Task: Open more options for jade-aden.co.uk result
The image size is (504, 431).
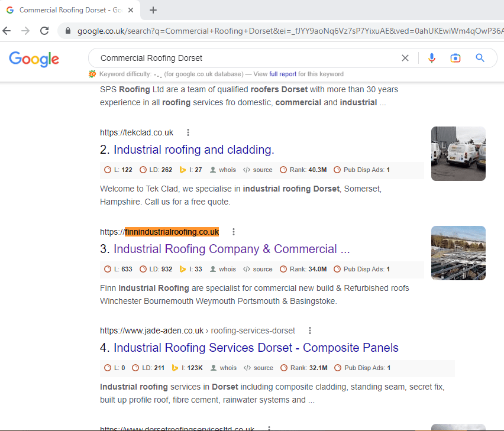Action: click(310, 330)
